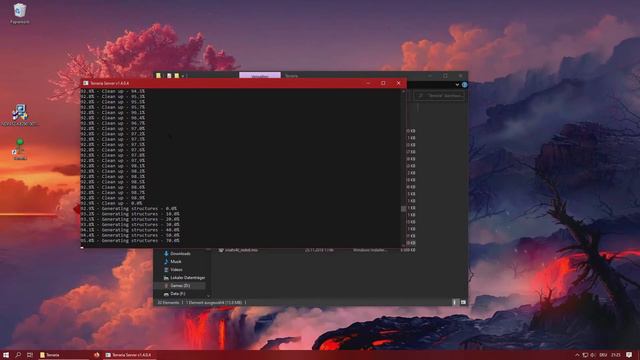The height and width of the screenshot is (360, 640).
Task: Click the 'Generating structures - 70.0%' console line
Action: [x=130, y=241]
